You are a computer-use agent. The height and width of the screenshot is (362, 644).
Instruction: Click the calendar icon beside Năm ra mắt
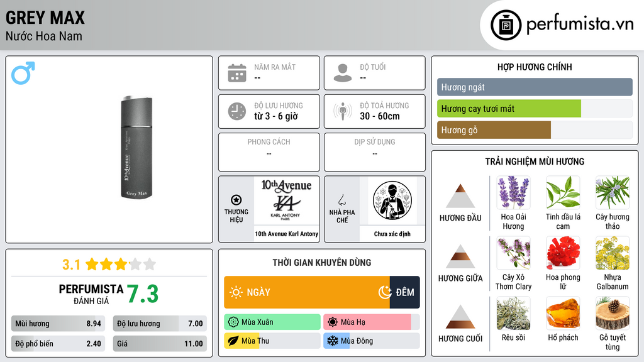tap(237, 73)
